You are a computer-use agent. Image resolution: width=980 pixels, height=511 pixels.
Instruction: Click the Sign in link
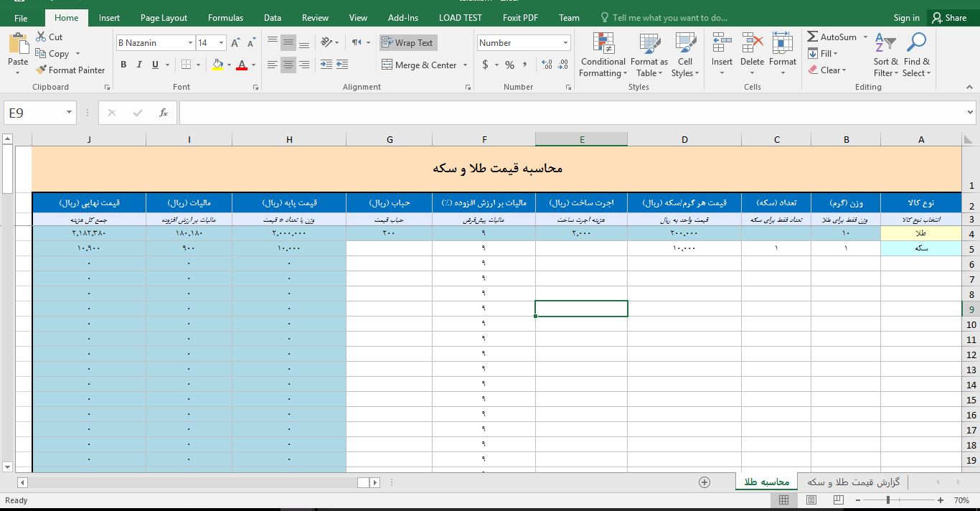pyautogui.click(x=906, y=18)
